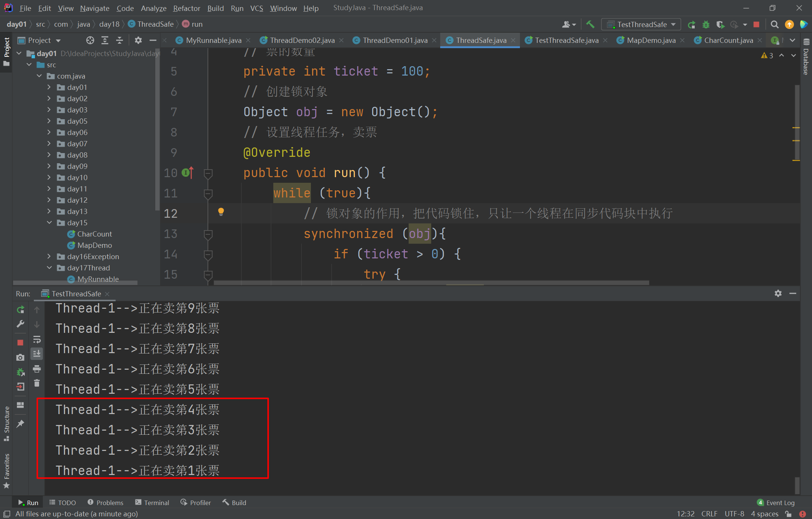The height and width of the screenshot is (519, 812).
Task: Collapse the day15 folder
Action: [x=49, y=223]
